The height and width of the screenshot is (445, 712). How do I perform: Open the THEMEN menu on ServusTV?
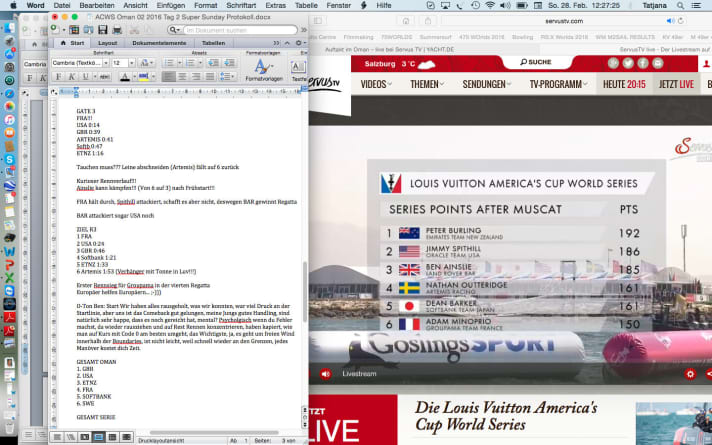click(x=427, y=84)
